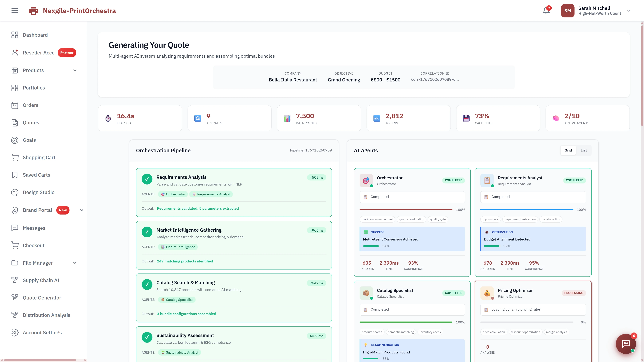Viewport: 644px width, 362px height.
Task: Open the Quotes section in the sidebar
Action: [x=31, y=123]
